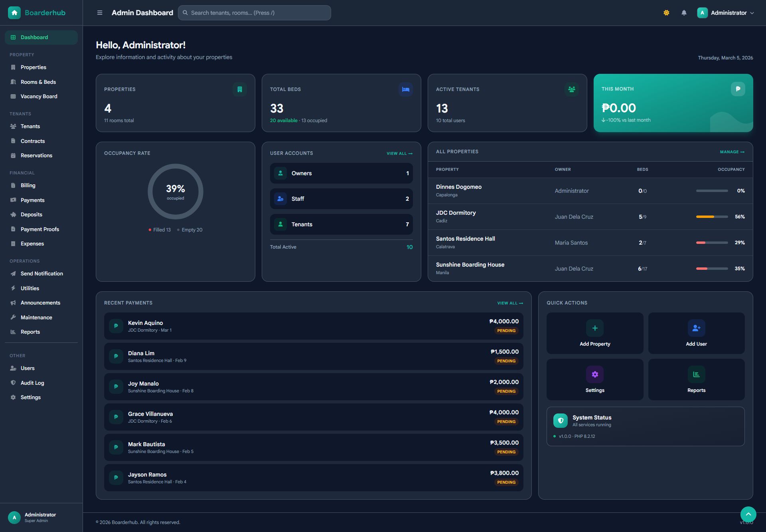Collapse sidebar with hamburger menu icon
Viewport: 766px width, 532px height.
click(100, 13)
